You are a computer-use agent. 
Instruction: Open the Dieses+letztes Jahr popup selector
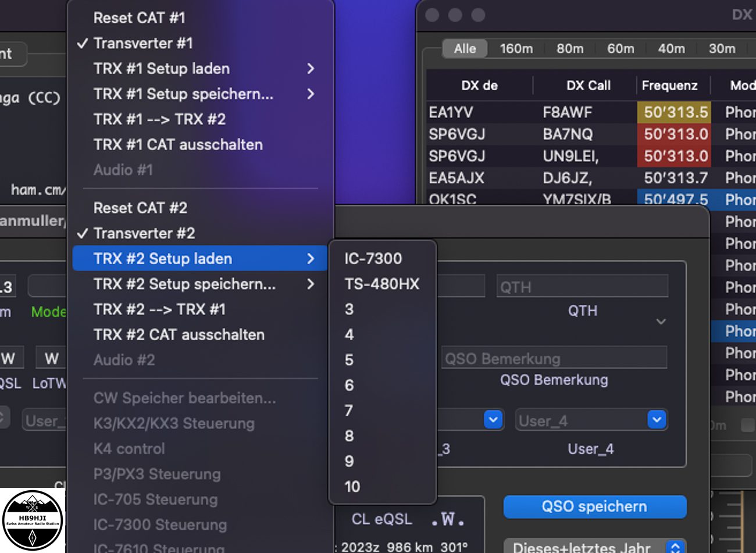675,547
